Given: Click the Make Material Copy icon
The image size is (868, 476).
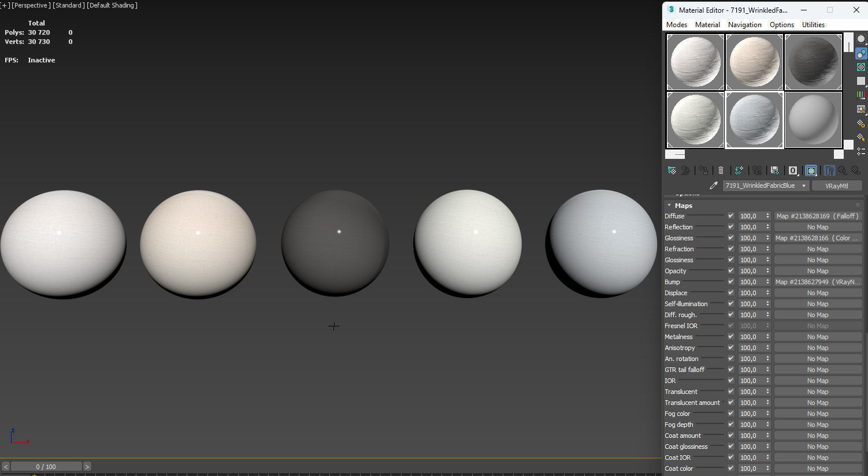Looking at the screenshot, I should click(739, 170).
